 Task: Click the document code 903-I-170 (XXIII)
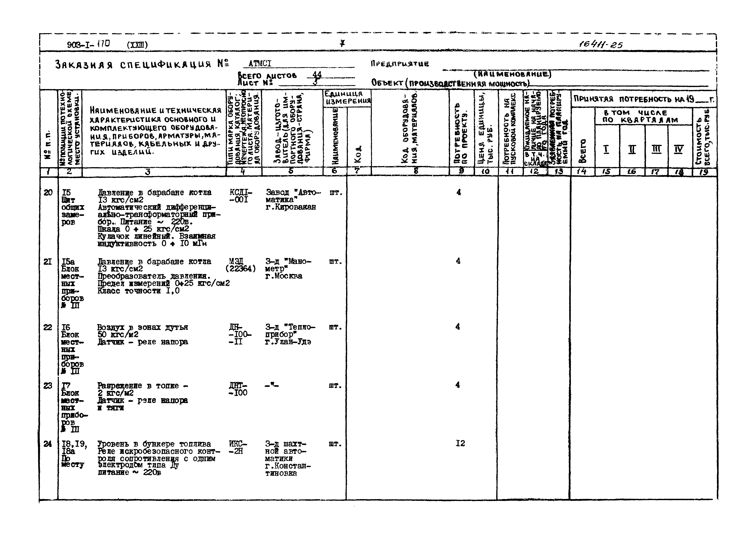(107, 44)
